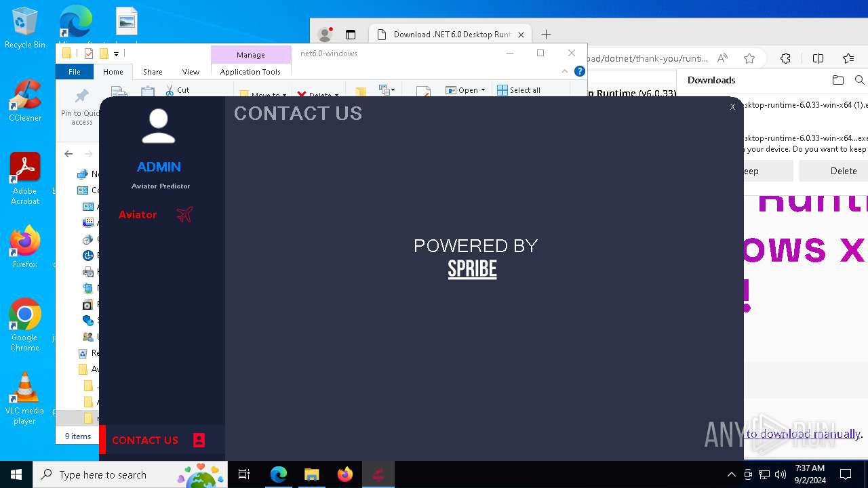This screenshot has width=868, height=488.
Task: Launch VLC media player desktop shortcut
Action: tap(25, 398)
